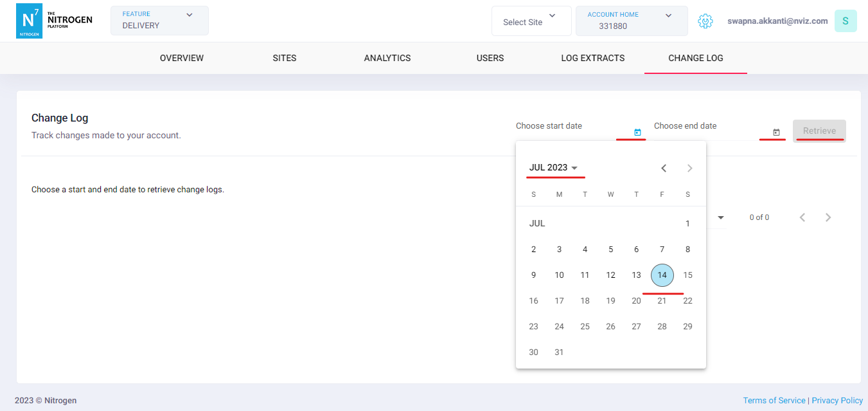
Task: Open the Select Site dropdown
Action: [531, 22]
